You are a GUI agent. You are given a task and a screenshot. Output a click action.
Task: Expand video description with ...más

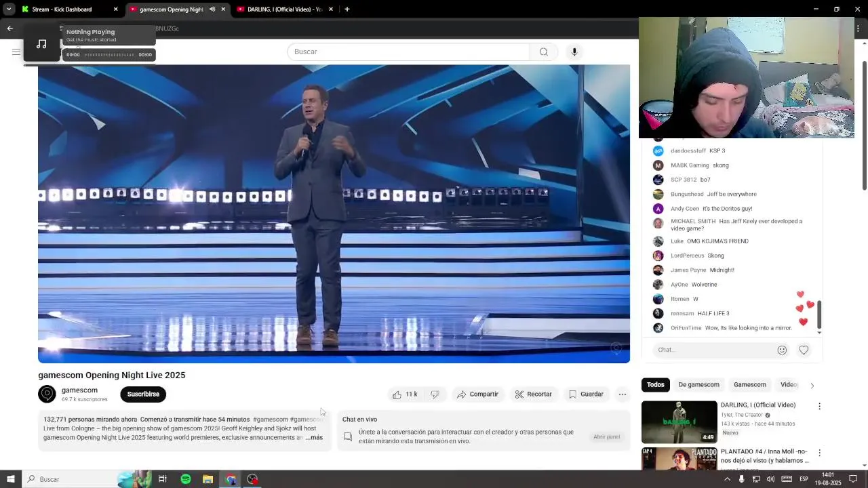click(314, 438)
